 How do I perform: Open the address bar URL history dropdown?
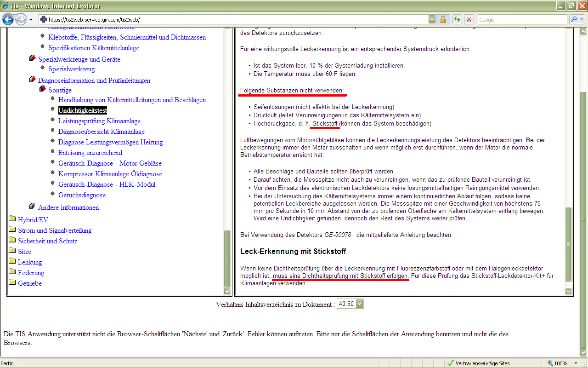pyautogui.click(x=432, y=19)
